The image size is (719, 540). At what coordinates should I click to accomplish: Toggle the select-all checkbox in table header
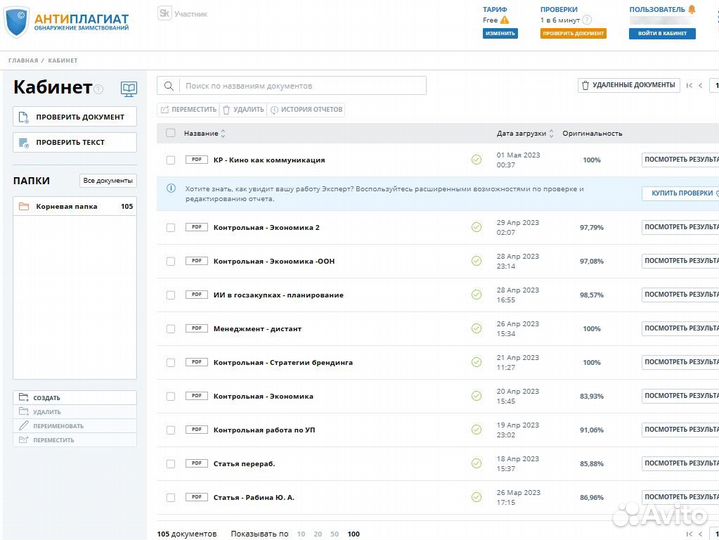[170, 133]
